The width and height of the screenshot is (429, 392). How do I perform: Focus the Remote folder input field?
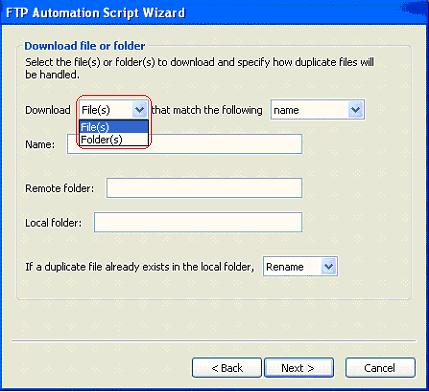tap(204, 188)
